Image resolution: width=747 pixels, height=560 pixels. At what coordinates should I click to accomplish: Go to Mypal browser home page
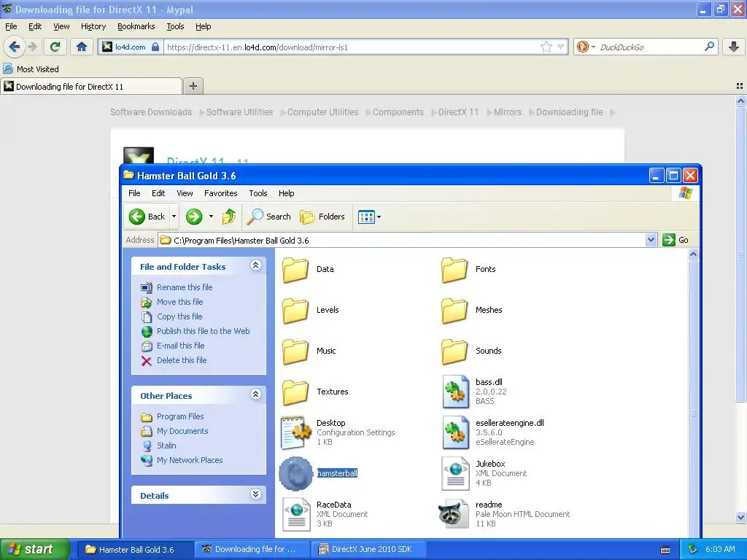coord(82,47)
